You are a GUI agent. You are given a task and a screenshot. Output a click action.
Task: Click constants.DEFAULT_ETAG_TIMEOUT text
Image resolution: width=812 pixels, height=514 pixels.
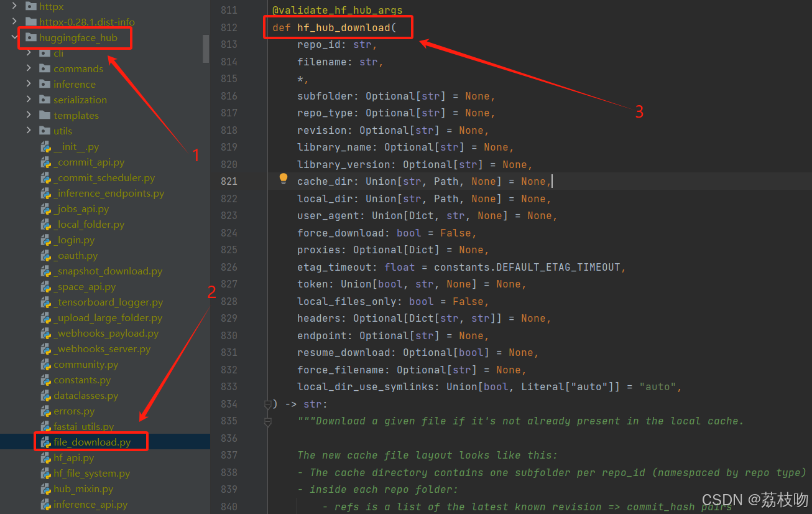coord(527,268)
